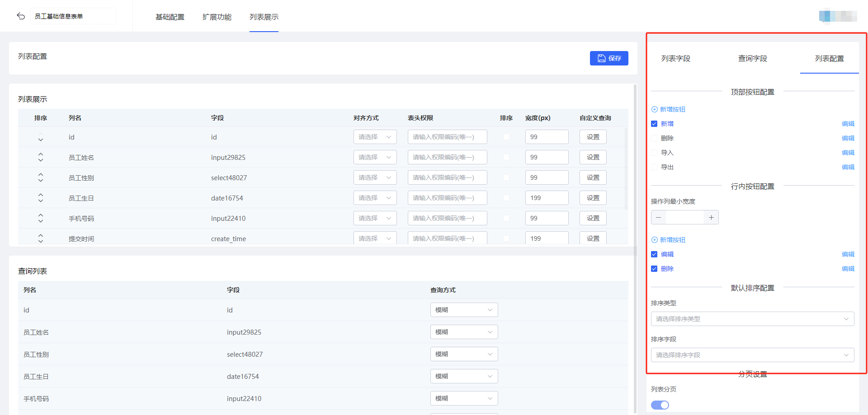Decrease operation column minimum width
The height and width of the screenshot is (415, 868).
pyautogui.click(x=659, y=218)
